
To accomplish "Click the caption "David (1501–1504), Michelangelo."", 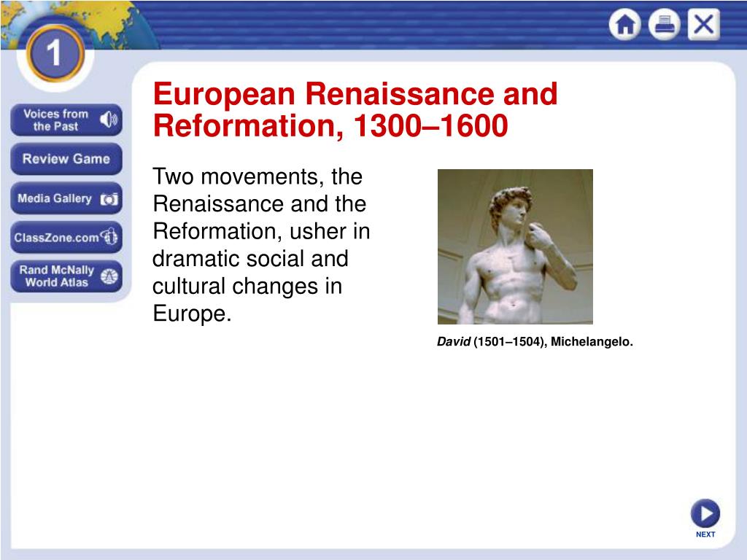I will tap(535, 342).
